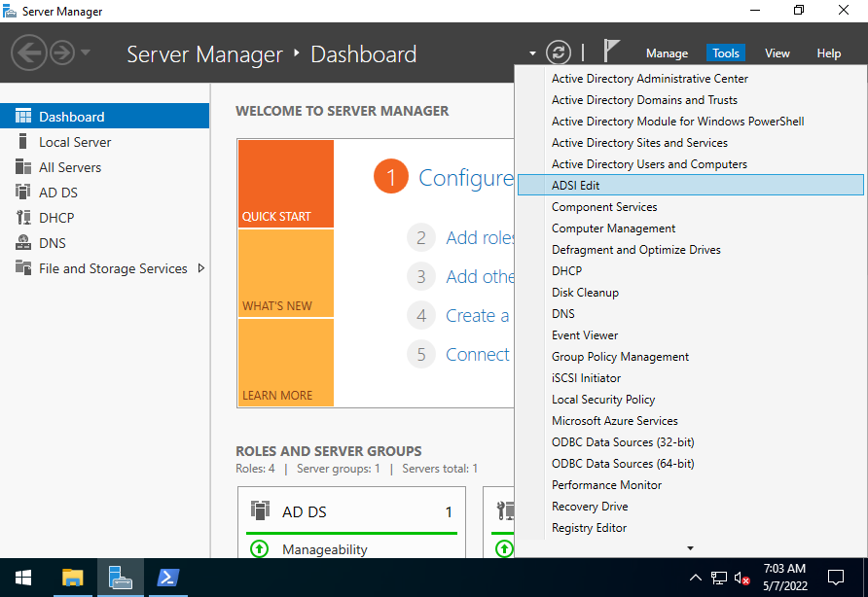Click the Create a server group link
This screenshot has height=597, width=868.
[x=477, y=315]
